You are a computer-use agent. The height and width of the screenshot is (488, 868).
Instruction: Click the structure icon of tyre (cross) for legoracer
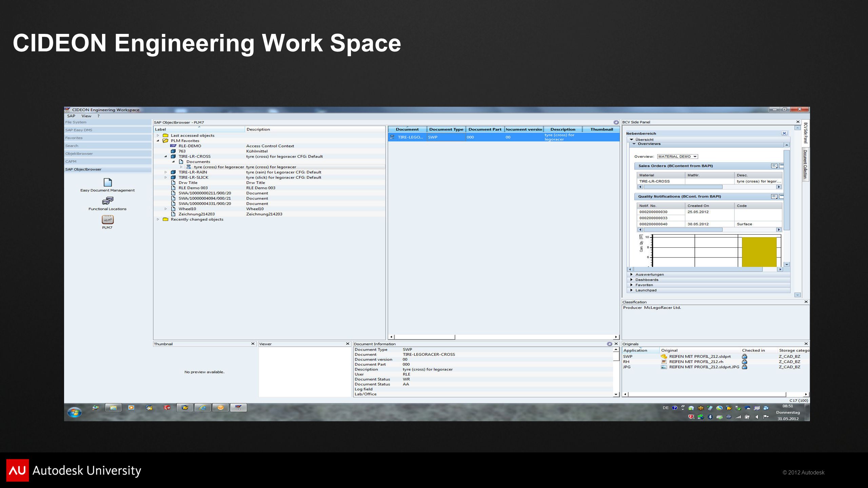[x=189, y=167]
